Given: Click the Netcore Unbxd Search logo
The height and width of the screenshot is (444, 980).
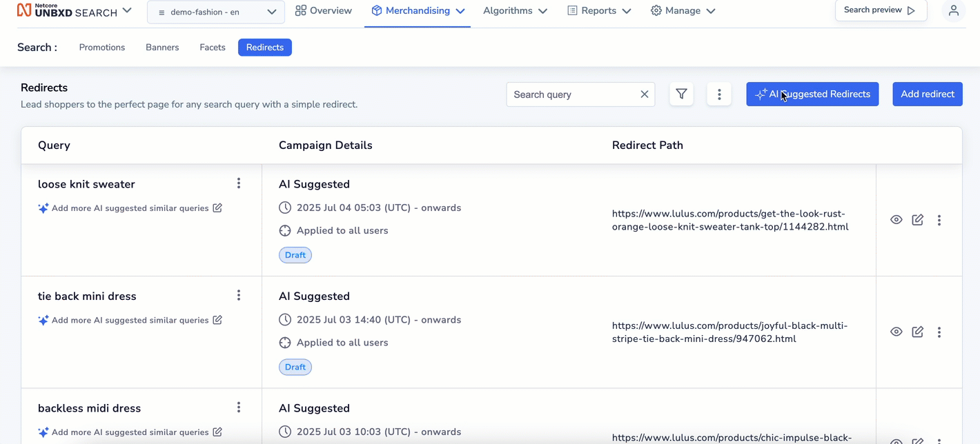Looking at the screenshot, I should point(67,10).
